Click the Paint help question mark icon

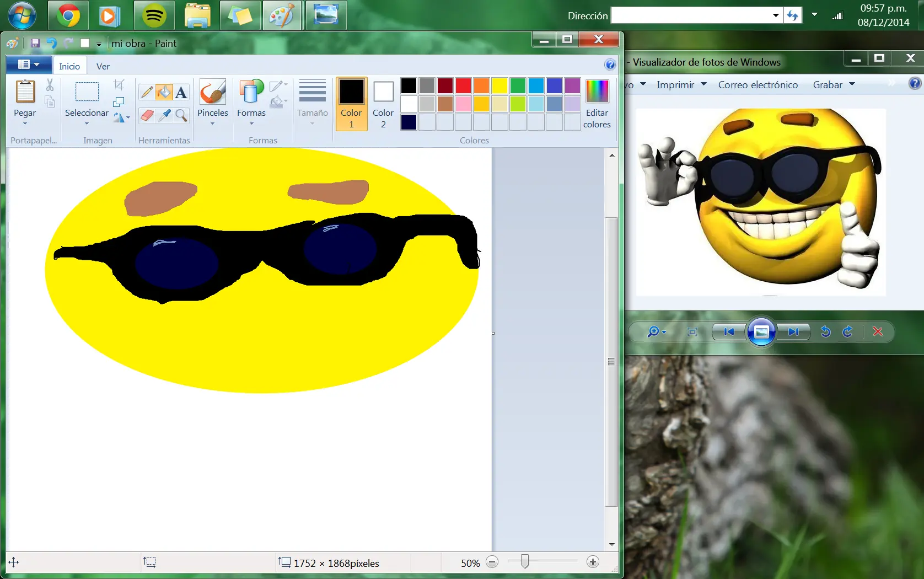pos(610,65)
